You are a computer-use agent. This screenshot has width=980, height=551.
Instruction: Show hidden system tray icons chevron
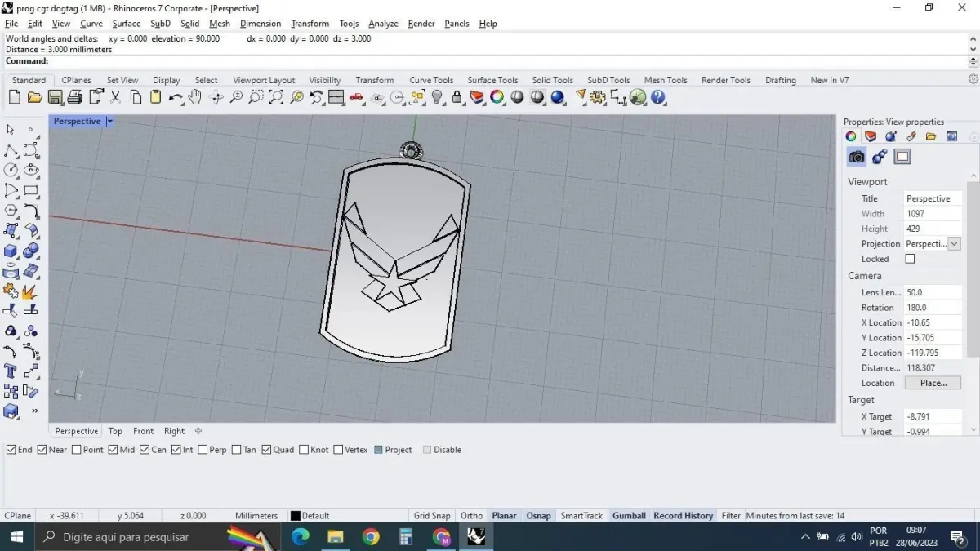coord(805,537)
